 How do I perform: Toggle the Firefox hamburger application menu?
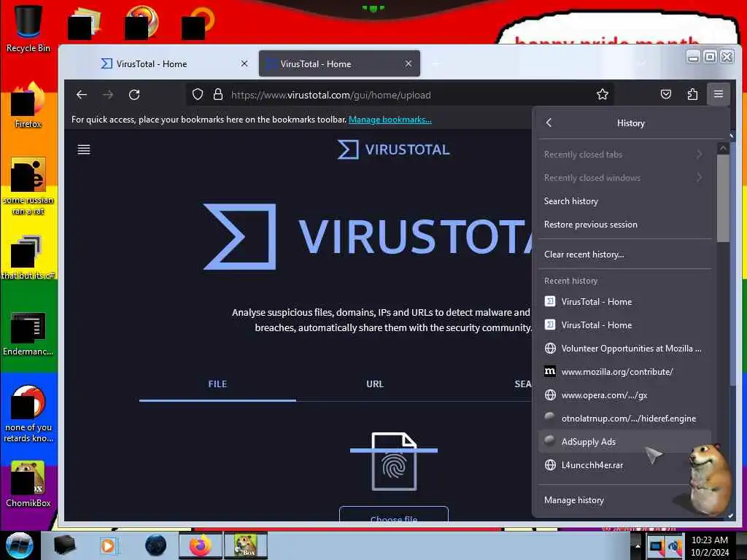coord(719,94)
